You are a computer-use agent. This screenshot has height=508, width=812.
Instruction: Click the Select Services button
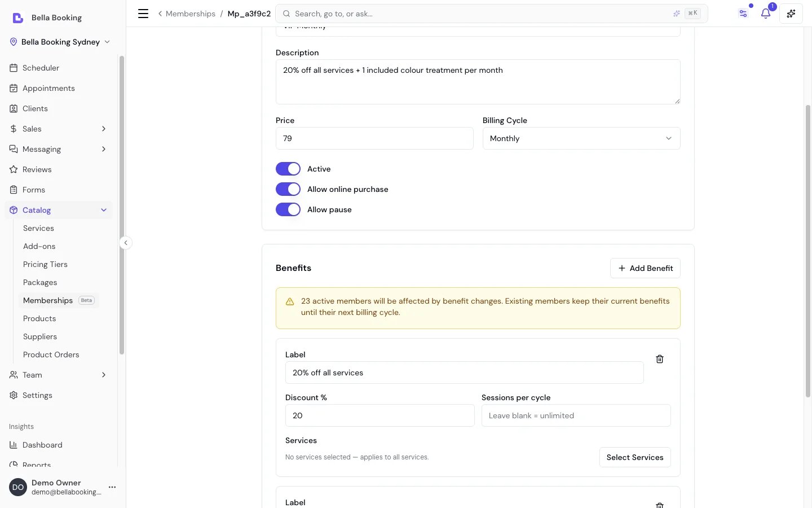[635, 457]
